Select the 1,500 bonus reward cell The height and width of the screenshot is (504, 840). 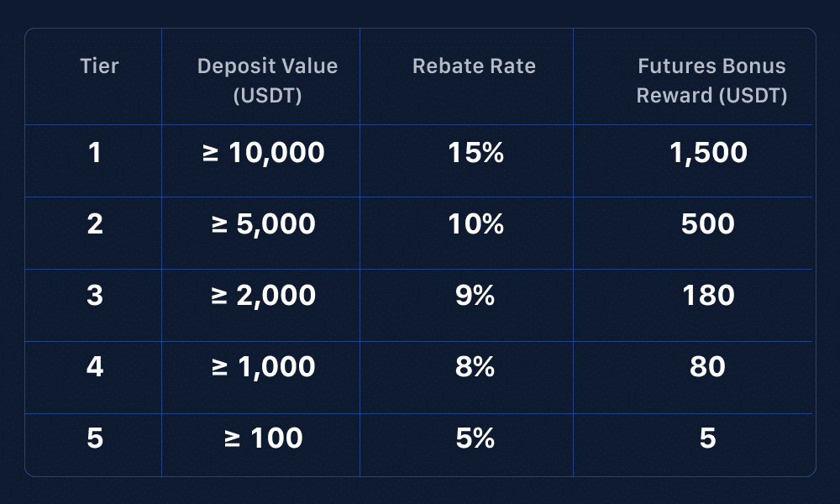(x=708, y=152)
